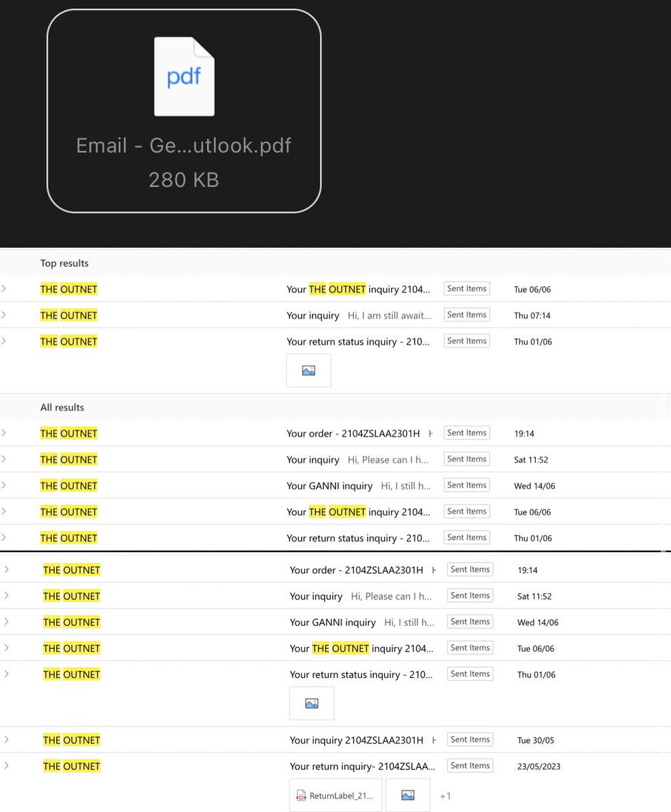
Task: Expand the Tue 30/05 email chevron
Action: pyautogui.click(x=7, y=740)
